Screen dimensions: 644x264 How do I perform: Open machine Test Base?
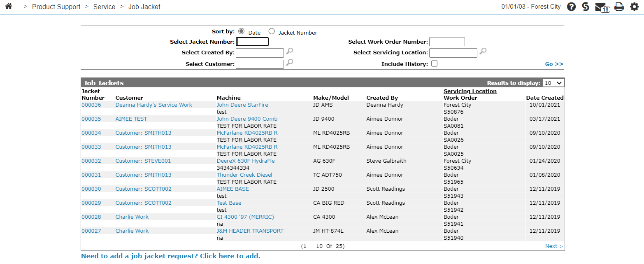point(229,203)
